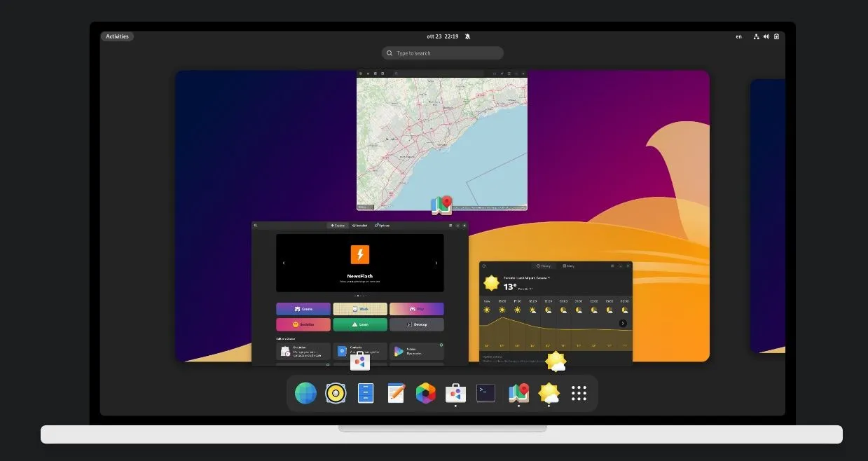This screenshot has height=461, width=868.
Task: Open the Software store bag icon in the dock
Action: click(x=455, y=393)
